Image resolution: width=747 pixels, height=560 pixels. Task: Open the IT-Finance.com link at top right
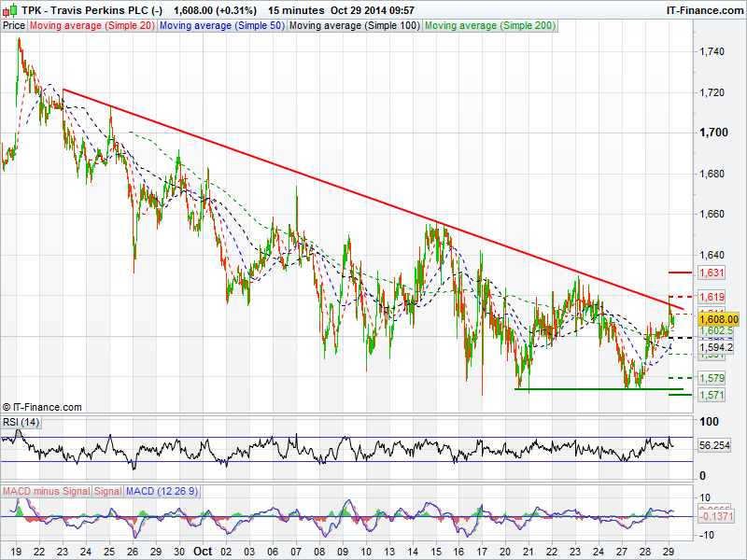click(703, 9)
